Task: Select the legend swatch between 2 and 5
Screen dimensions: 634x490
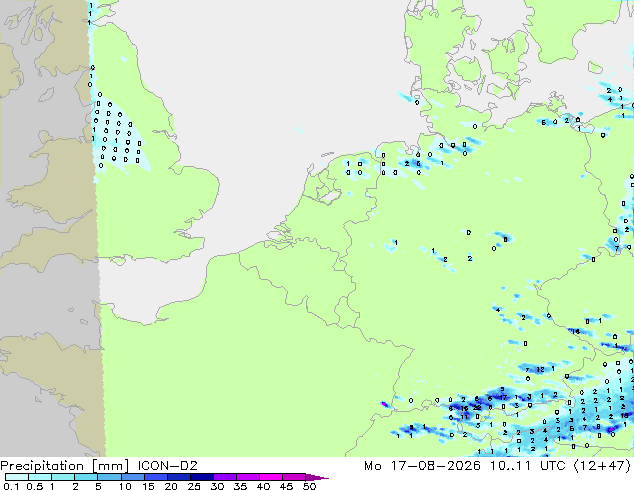Action: click(86, 477)
